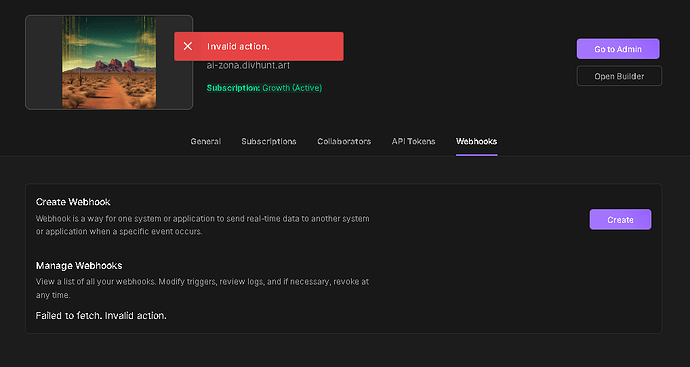Screen dimensions: 690x367
Task: Click the Create webhook button
Action: (x=620, y=220)
